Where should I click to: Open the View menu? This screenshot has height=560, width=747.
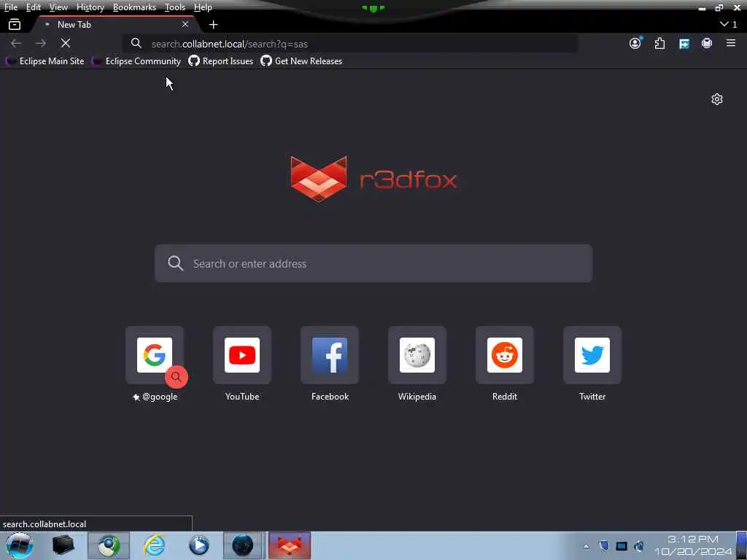pos(58,7)
